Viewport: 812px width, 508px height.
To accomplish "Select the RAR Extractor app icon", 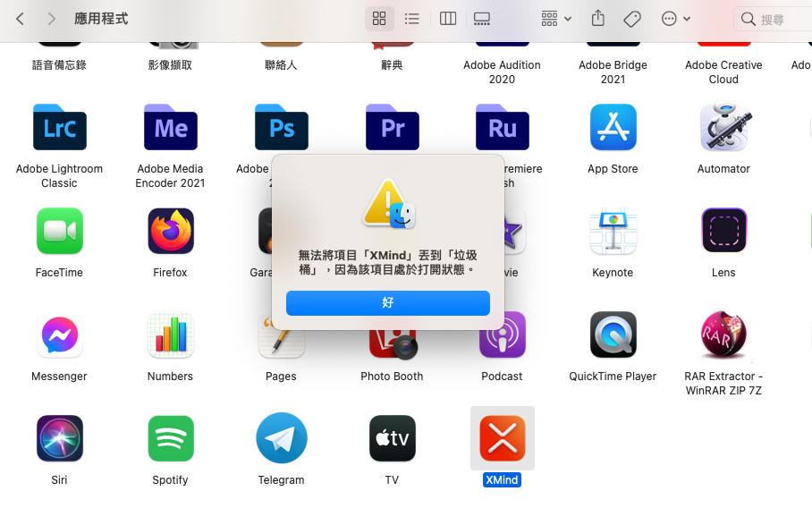I will 724,335.
